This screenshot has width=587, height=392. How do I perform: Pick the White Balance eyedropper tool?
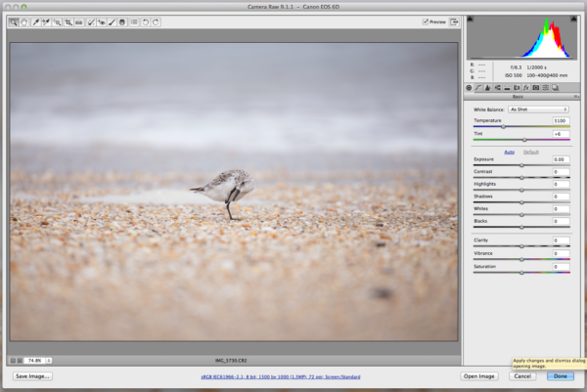click(x=35, y=22)
